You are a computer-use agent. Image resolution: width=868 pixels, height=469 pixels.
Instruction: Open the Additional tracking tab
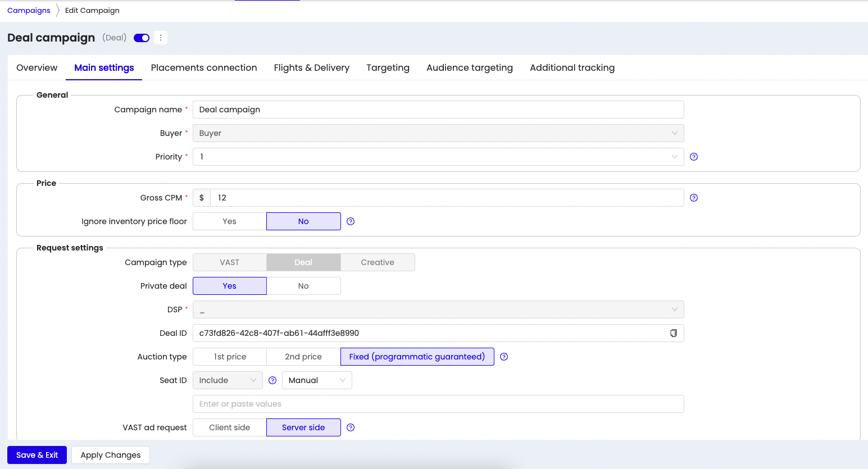coord(572,67)
